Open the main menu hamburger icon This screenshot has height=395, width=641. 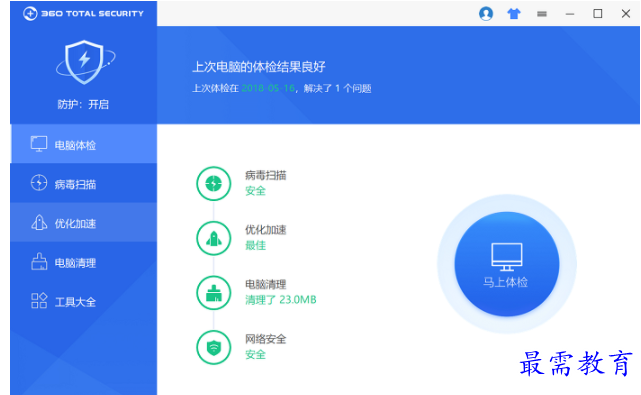[542, 14]
